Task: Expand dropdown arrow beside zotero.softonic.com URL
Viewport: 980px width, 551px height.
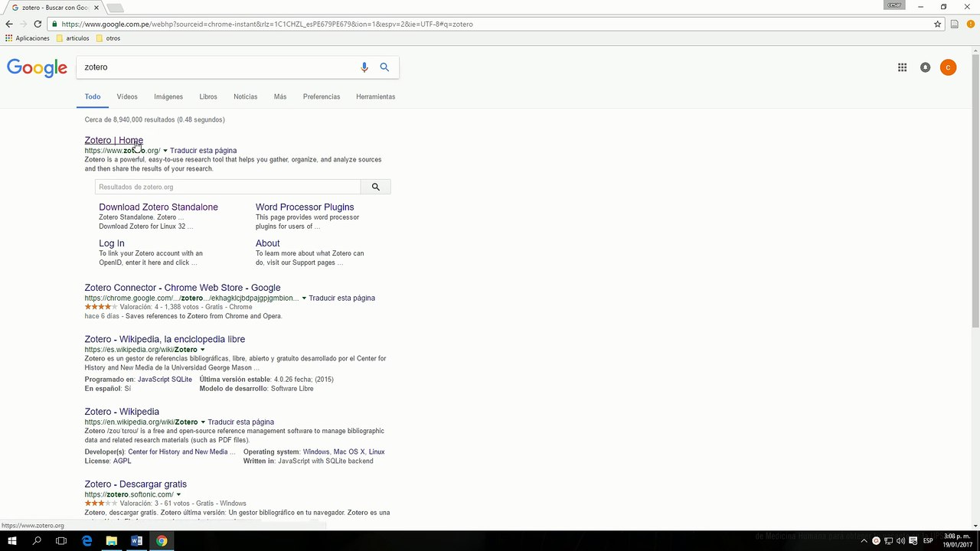Action: pos(178,495)
